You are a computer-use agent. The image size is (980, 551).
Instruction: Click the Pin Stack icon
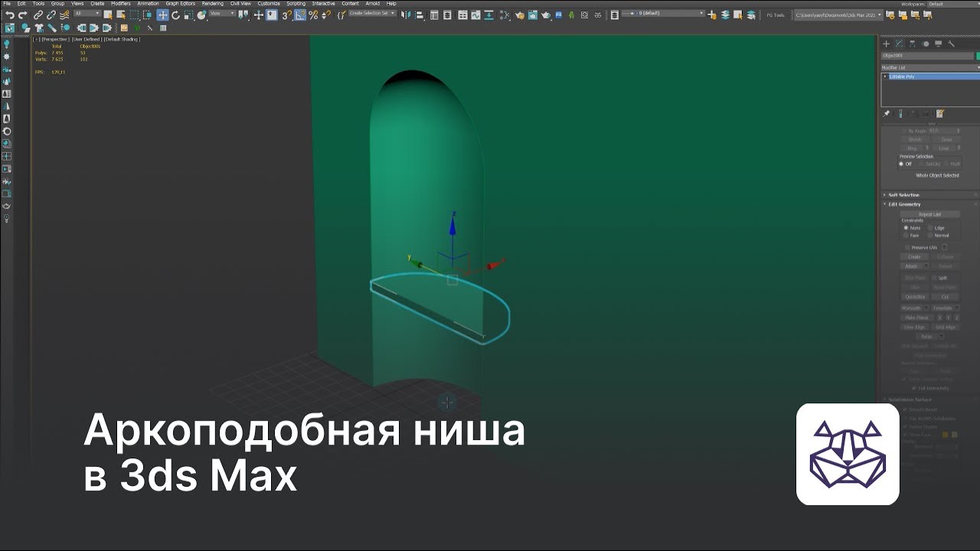(x=886, y=113)
